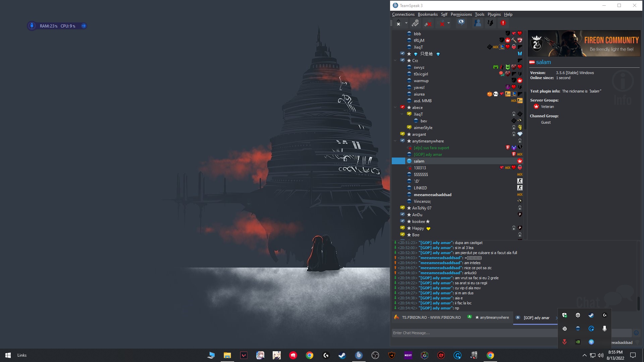Toggle microphone mute in the TeamSpeak toolbar
The image size is (644, 362).
(x=428, y=23)
